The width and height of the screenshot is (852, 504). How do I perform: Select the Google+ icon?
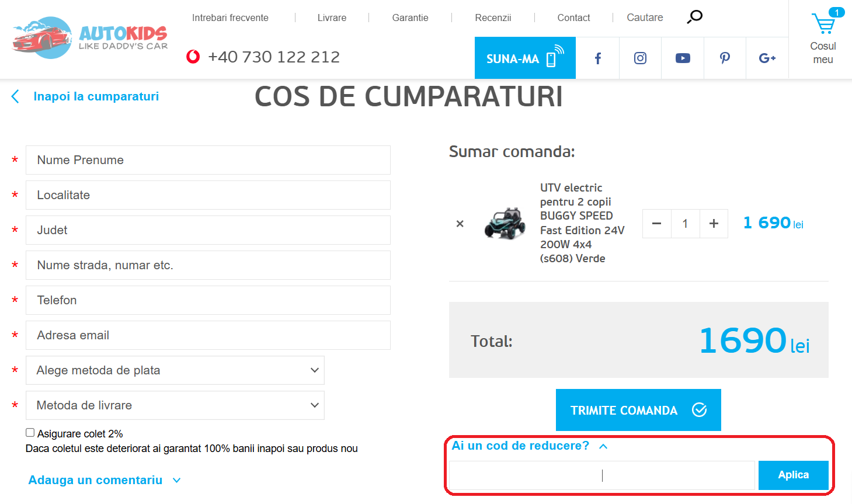pyautogui.click(x=767, y=58)
